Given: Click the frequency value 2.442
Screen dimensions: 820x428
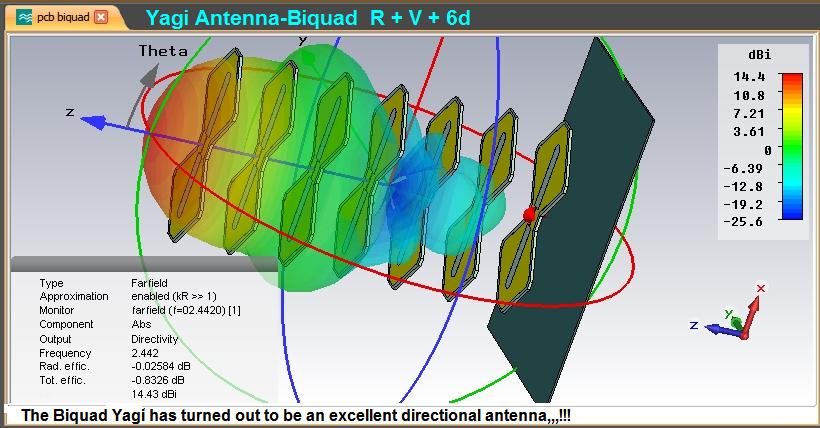Looking at the screenshot, I should [145, 353].
